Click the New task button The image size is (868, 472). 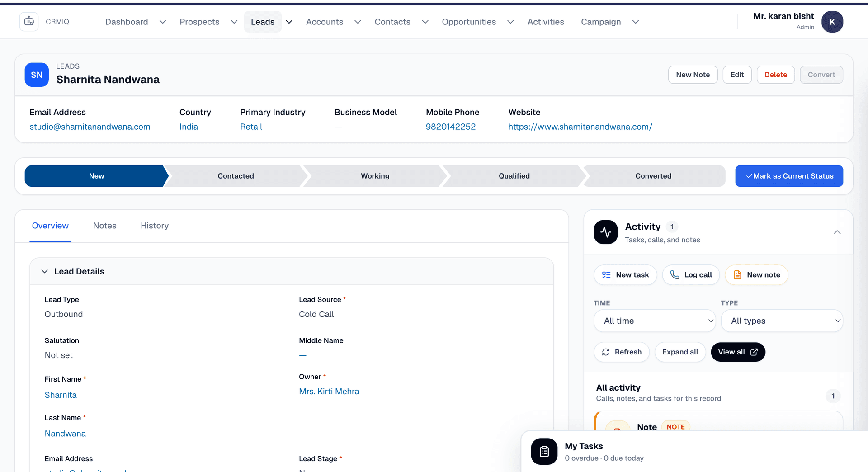coord(625,275)
